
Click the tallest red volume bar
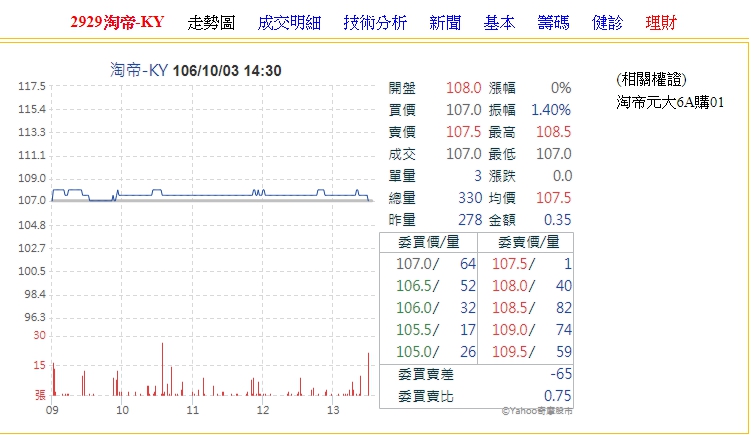pyautogui.click(x=162, y=369)
